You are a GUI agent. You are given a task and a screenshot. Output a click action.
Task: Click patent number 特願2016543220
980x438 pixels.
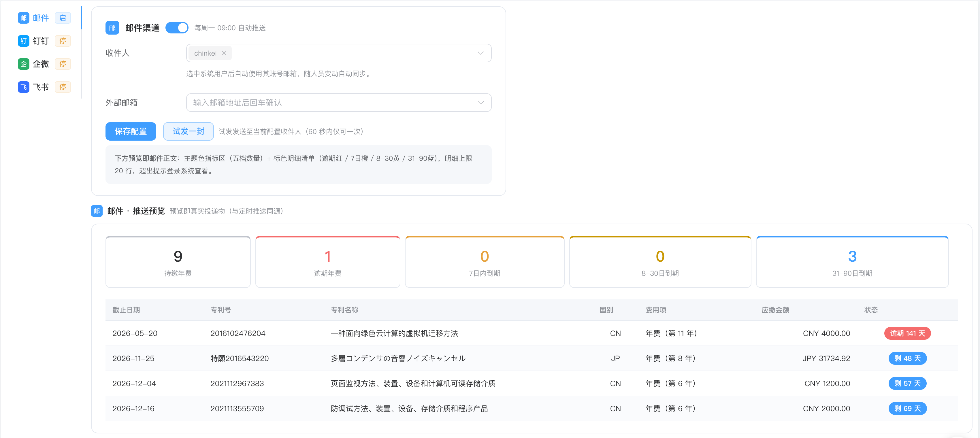[x=239, y=358]
